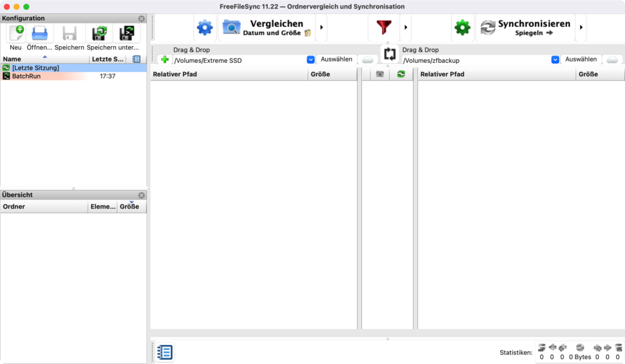Open the red filter settings
Viewport: 625px width, 364px height.
[x=384, y=27]
